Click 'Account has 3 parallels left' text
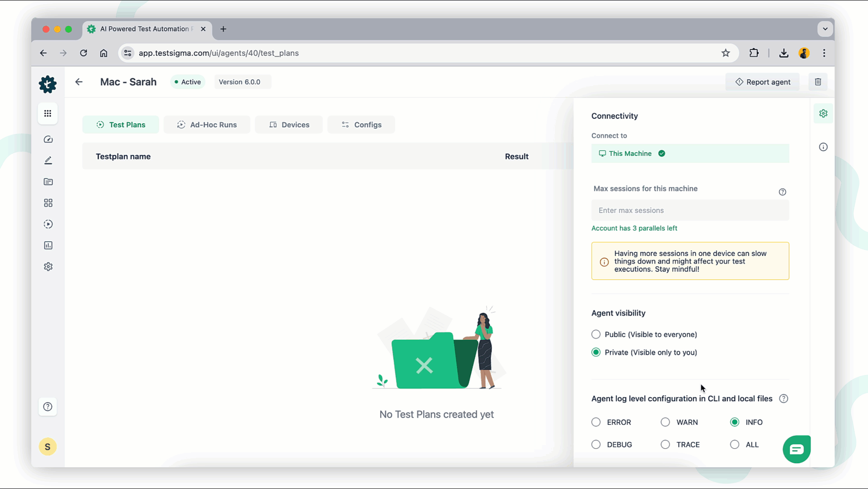 [x=634, y=228]
